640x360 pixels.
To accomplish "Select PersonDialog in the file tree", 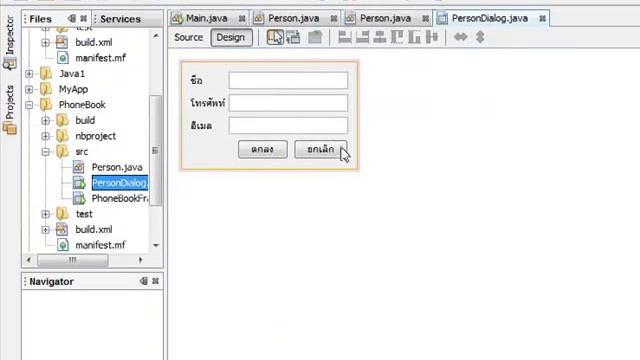I will click(x=120, y=183).
